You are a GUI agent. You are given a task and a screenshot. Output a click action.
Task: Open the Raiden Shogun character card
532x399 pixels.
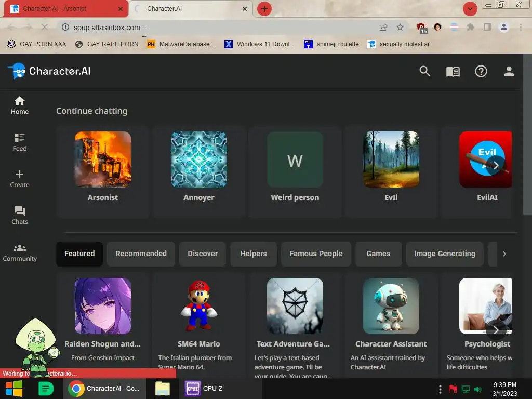103,324
